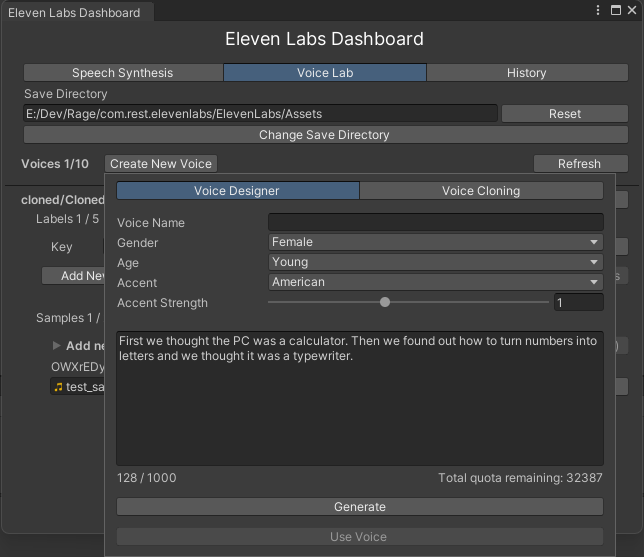The width and height of the screenshot is (644, 557).
Task: Switch to the Speech Synthesis tab
Action: (123, 73)
